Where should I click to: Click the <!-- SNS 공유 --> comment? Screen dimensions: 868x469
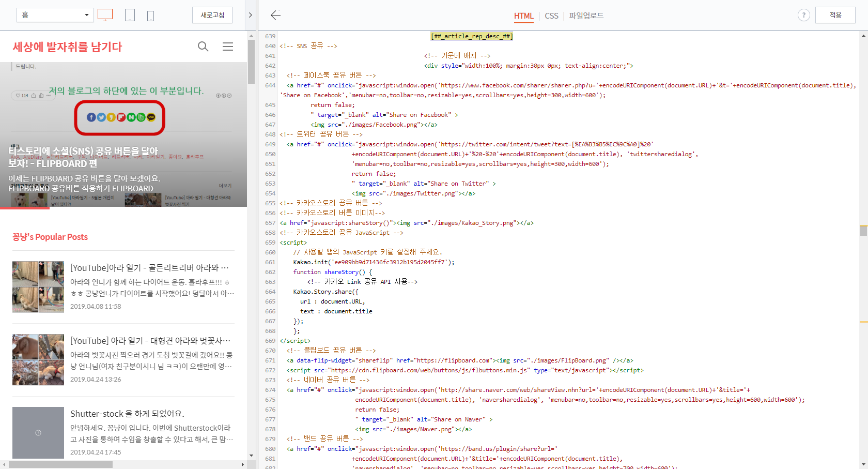[308, 46]
